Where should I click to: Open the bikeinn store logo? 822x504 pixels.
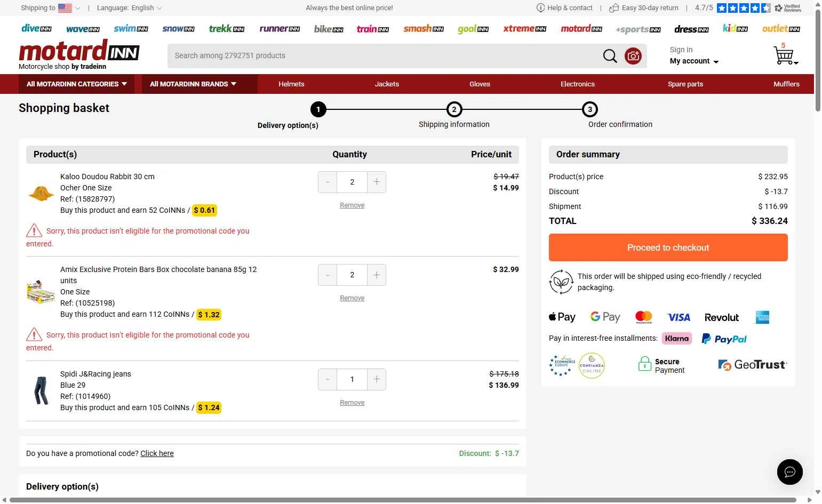click(329, 29)
